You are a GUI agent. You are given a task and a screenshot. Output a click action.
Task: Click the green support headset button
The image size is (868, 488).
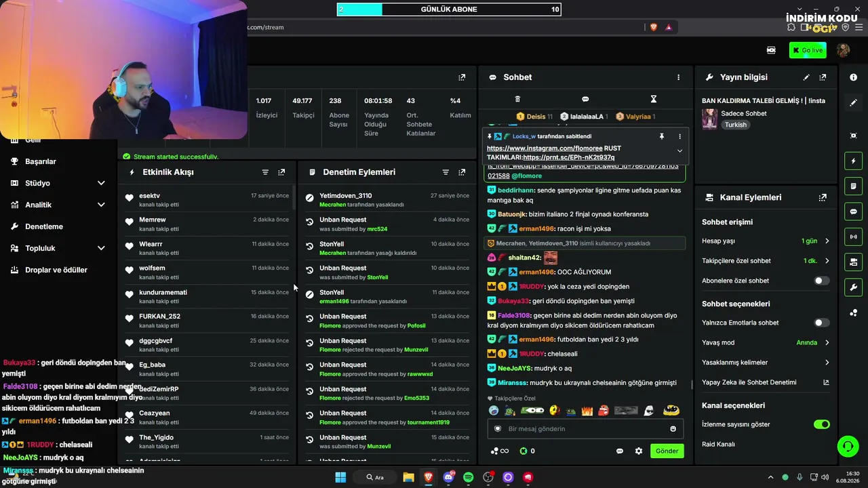click(848, 447)
